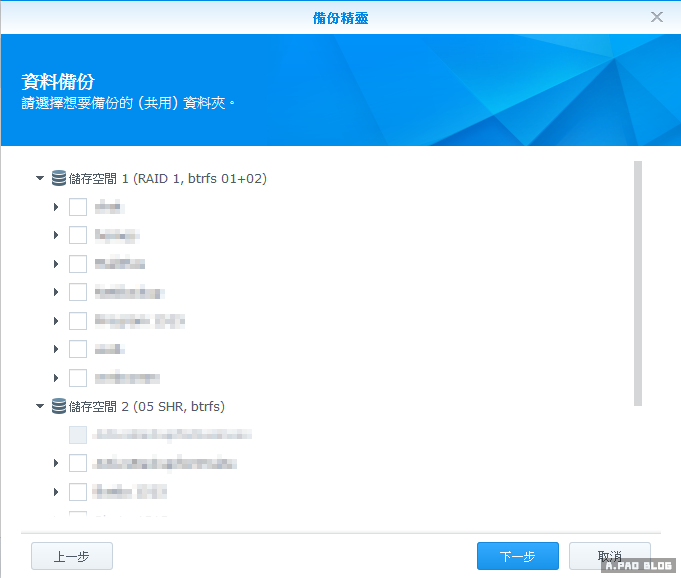
Task: Expand the first folder under 儲存空間 1
Action: click(x=57, y=208)
